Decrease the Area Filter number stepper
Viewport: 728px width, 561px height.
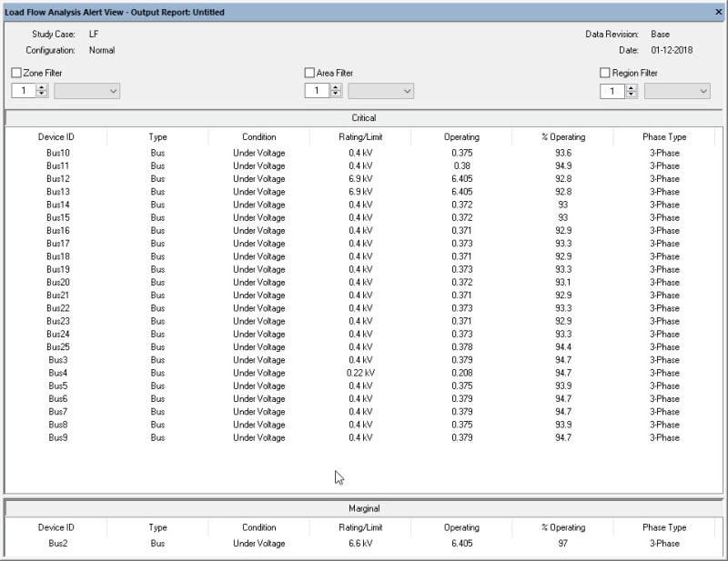click(x=336, y=95)
